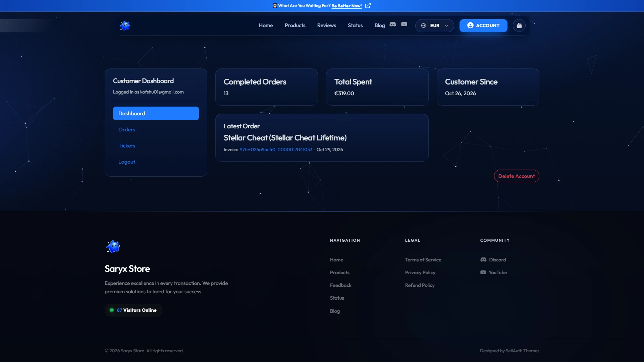644x362 pixels.
Task: Click the Total Spent €319.00 value
Action: click(344, 94)
